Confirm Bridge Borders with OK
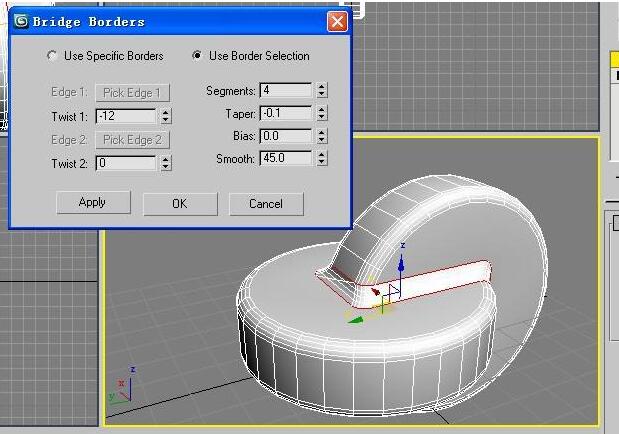Screen dimensions: 619x434 point(180,204)
